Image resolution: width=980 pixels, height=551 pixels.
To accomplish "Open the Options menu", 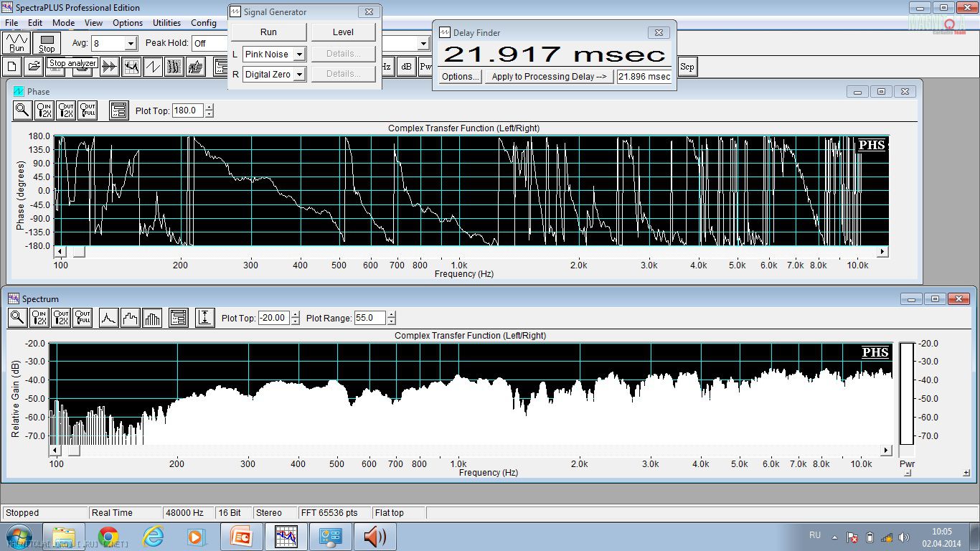I will tap(128, 23).
